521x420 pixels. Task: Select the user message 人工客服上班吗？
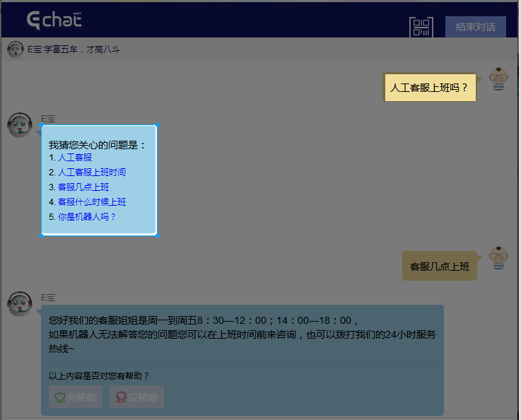click(430, 88)
